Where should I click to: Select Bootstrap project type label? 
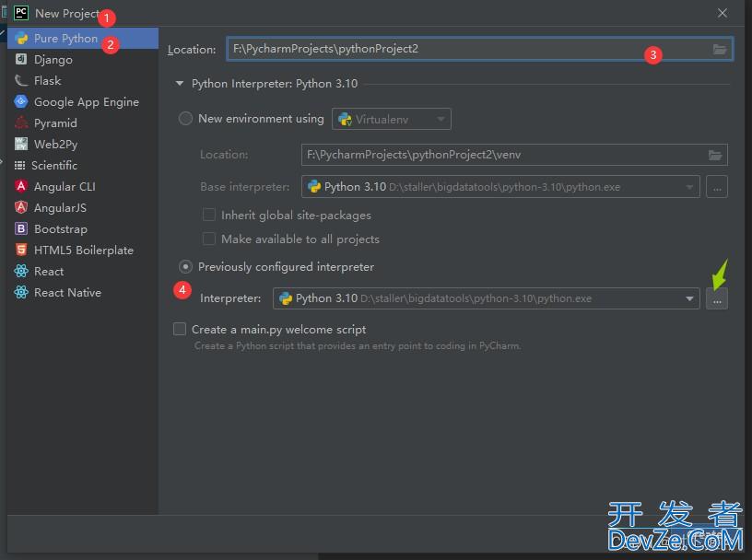tap(61, 229)
